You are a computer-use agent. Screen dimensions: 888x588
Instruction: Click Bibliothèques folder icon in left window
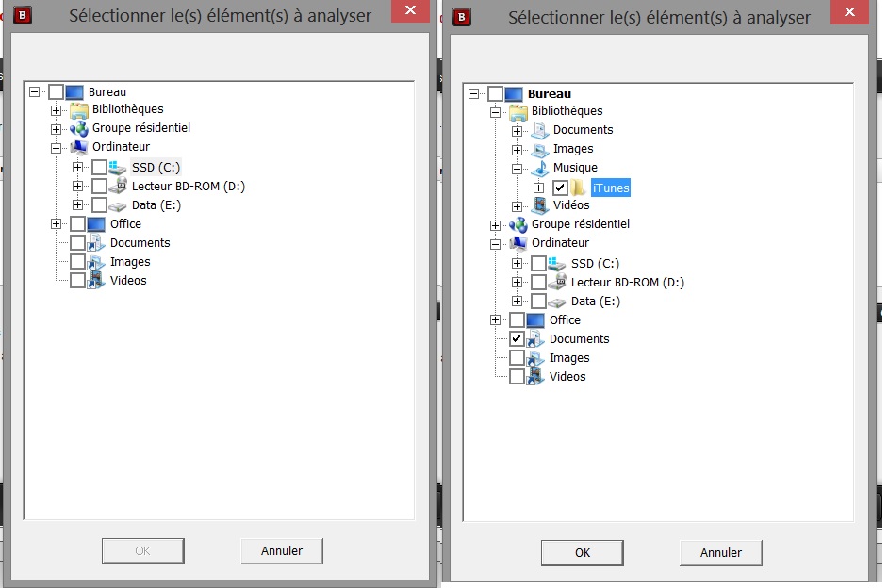[x=79, y=110]
